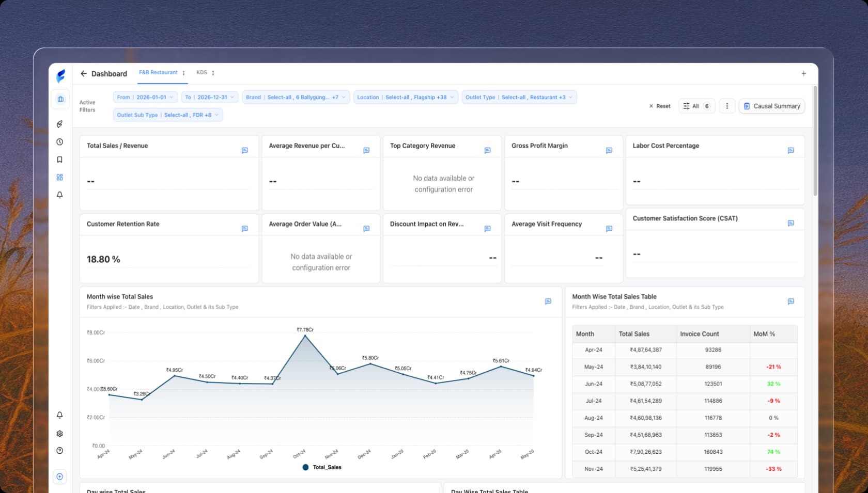Open the Location filter dropdown
This screenshot has height=493, width=868.
coord(406,97)
